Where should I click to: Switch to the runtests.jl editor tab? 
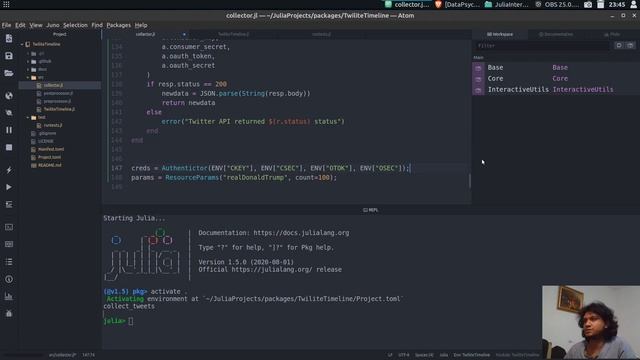coord(322,34)
